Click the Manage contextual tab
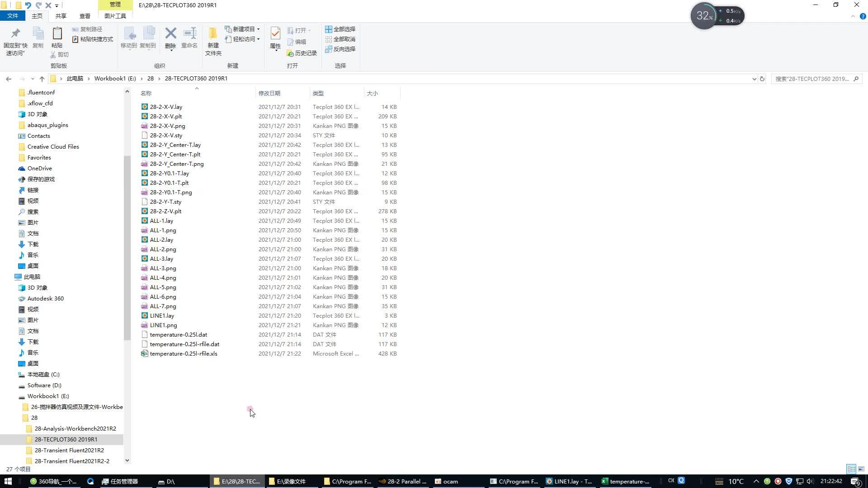Image resolution: width=868 pixels, height=488 pixels. [115, 5]
